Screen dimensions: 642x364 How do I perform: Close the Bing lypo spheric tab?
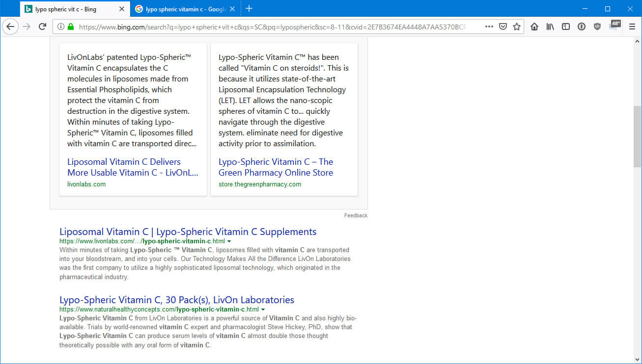122,9
